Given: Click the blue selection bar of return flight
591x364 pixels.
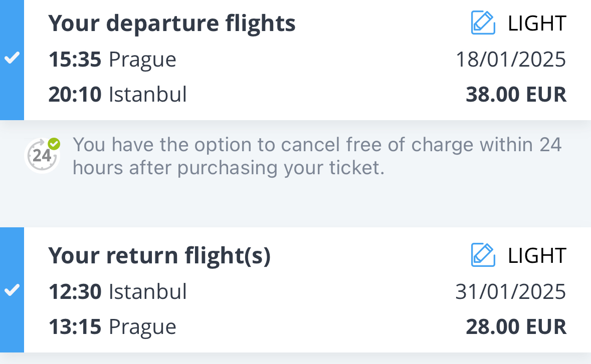Looking at the screenshot, I should pos(12,290).
